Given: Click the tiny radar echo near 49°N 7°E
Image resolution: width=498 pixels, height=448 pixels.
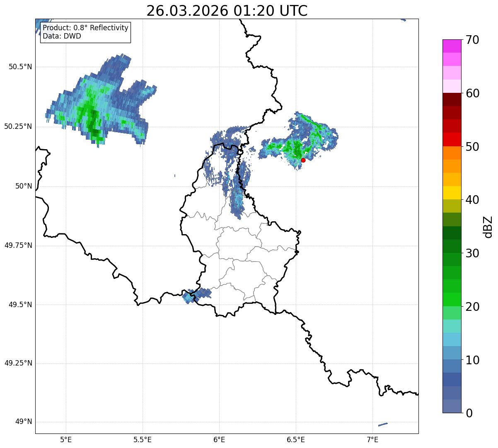Looking at the screenshot, I should (x=383, y=424).
